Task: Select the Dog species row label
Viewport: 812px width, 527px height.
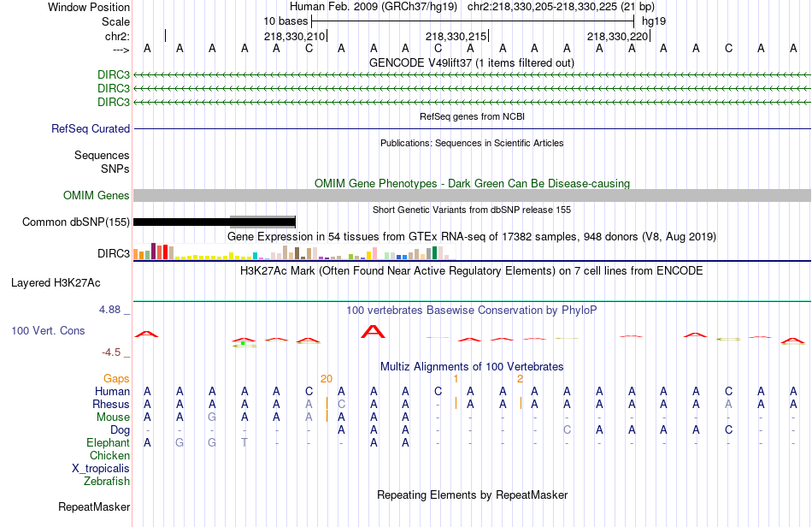Action: coord(121,430)
